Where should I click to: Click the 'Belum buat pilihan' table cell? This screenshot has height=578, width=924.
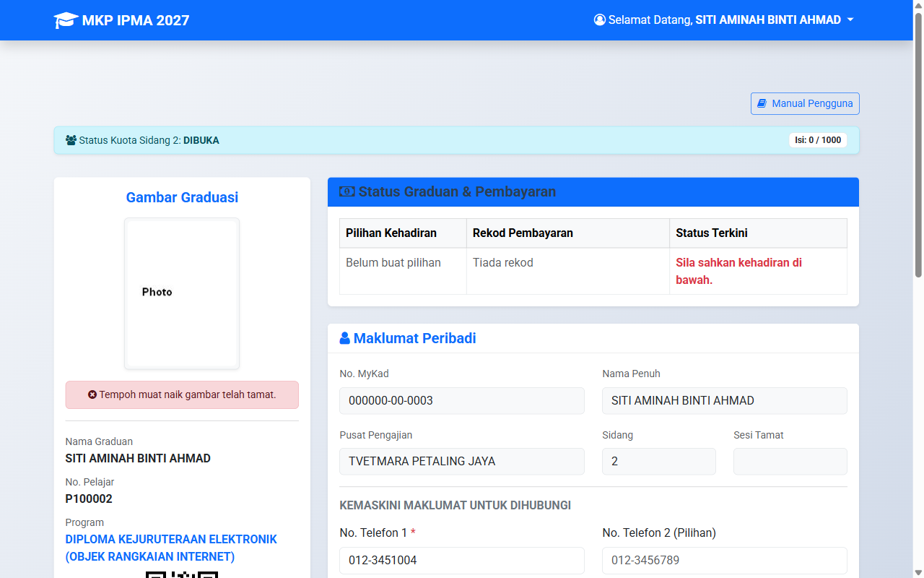click(x=403, y=271)
